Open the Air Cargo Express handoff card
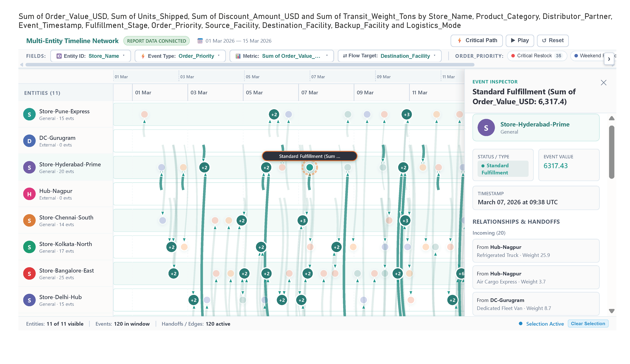630x364 pixels. (536, 277)
